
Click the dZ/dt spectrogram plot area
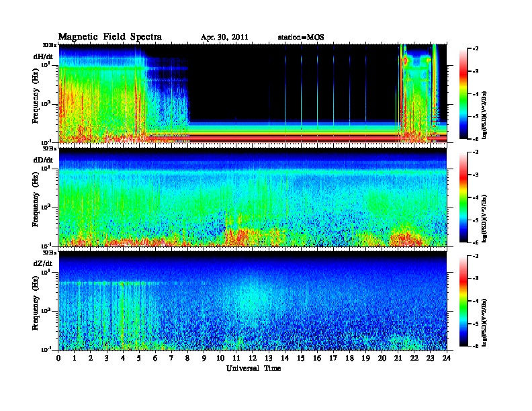coord(253,301)
